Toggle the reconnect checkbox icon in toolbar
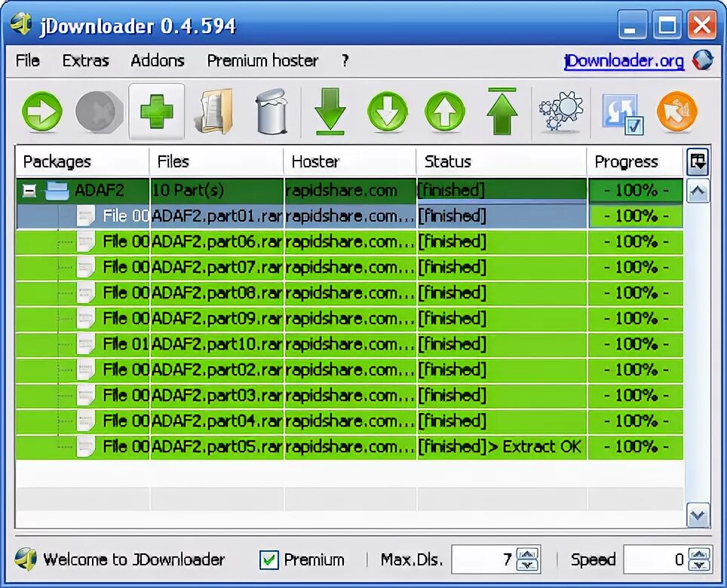 click(x=622, y=114)
